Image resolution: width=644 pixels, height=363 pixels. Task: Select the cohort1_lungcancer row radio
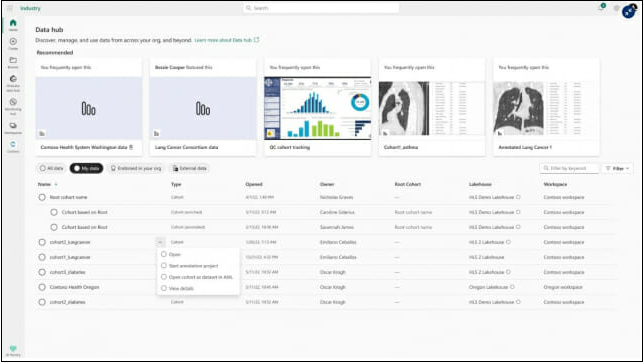[42, 257]
